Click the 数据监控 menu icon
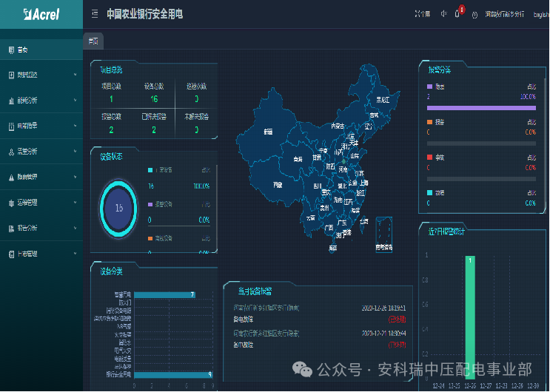Screen dimensions: 550x392 tap(12, 75)
